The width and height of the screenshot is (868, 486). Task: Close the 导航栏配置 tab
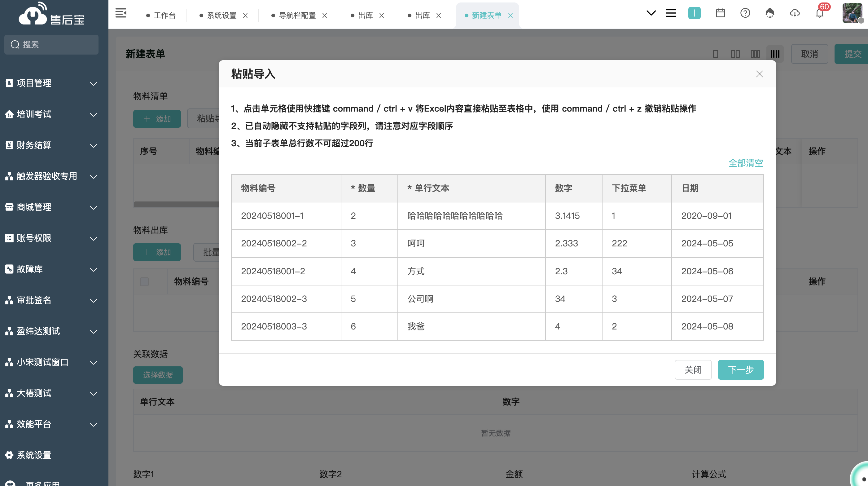pos(324,15)
